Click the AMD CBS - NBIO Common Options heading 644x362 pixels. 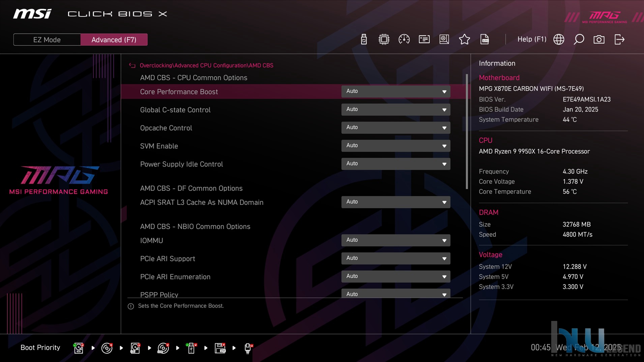pos(195,227)
